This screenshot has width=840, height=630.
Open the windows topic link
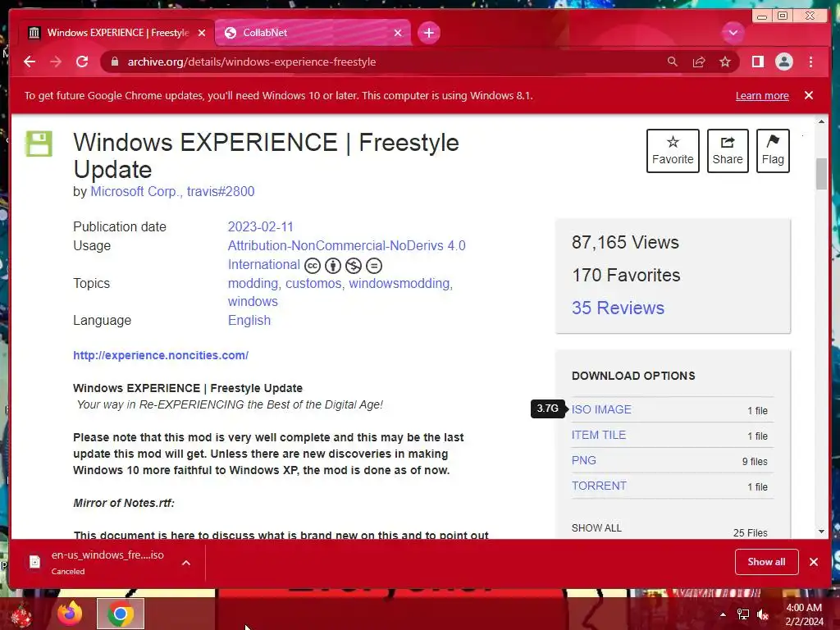point(253,301)
